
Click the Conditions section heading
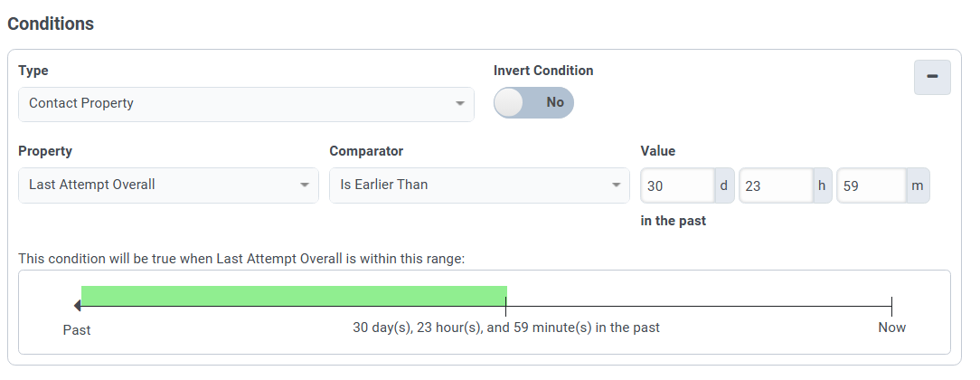pos(51,24)
